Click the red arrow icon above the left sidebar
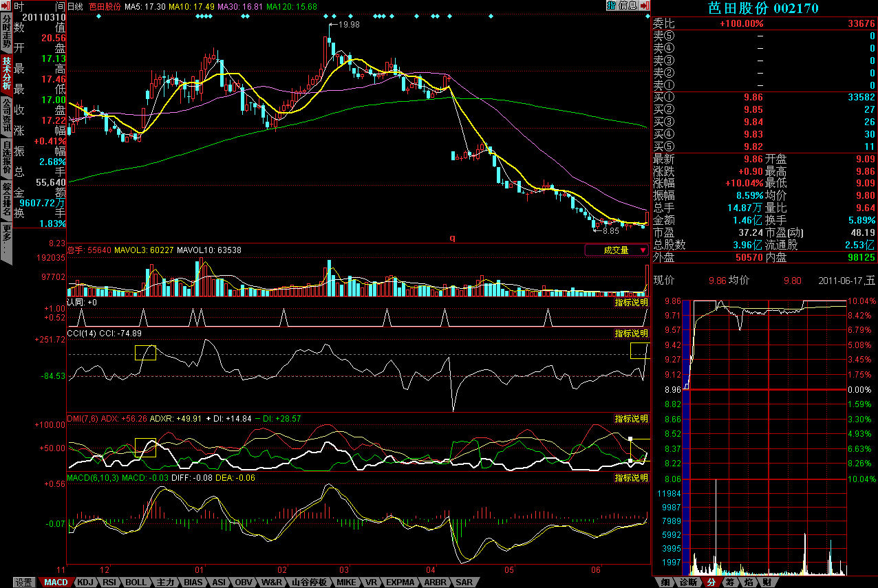The height and width of the screenshot is (588, 878). [6, 6]
